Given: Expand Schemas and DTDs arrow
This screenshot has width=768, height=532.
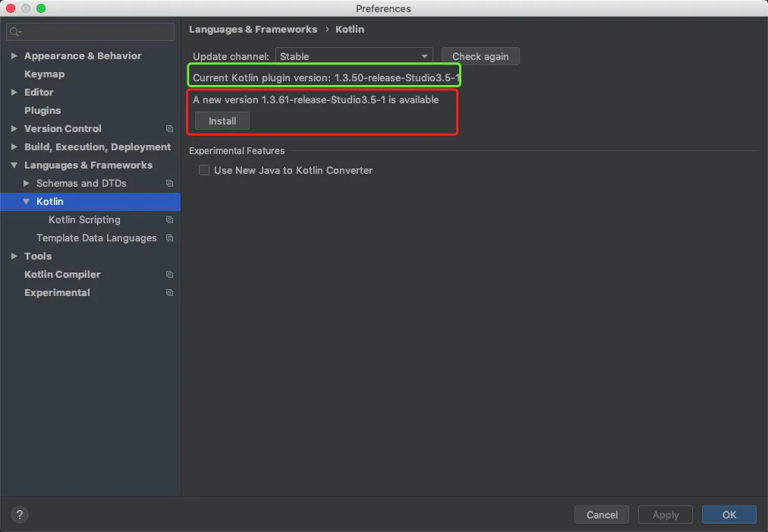Looking at the screenshot, I should (27, 183).
